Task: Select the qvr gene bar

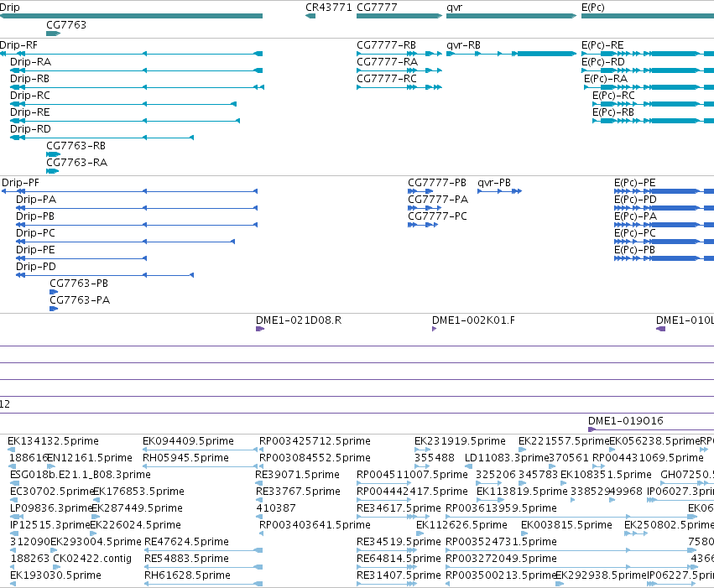Action: 511,16
